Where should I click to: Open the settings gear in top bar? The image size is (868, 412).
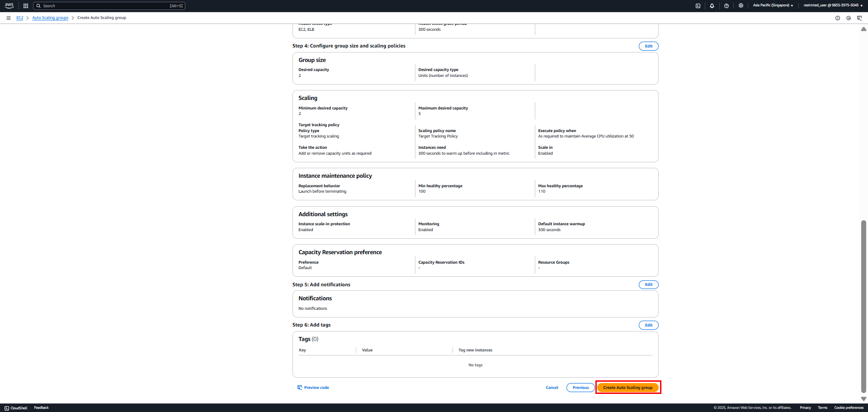pos(741,6)
